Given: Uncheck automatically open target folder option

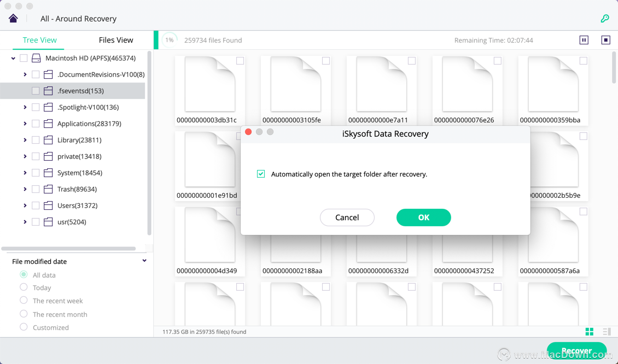Looking at the screenshot, I should coord(261,174).
